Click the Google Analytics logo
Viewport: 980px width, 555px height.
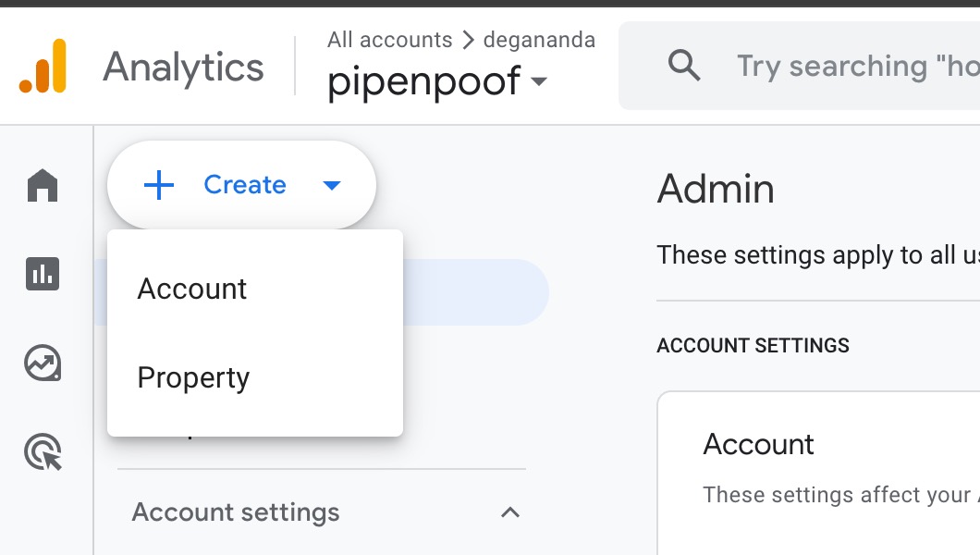43,66
